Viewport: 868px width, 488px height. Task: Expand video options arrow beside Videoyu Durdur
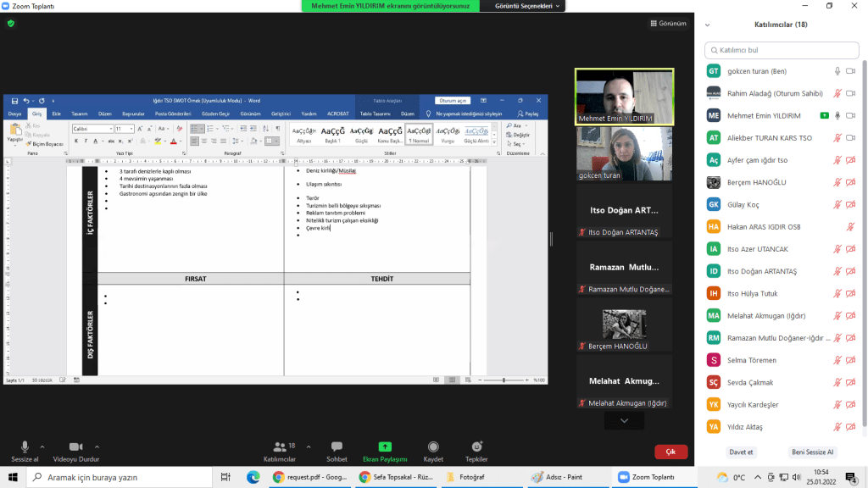(97, 446)
